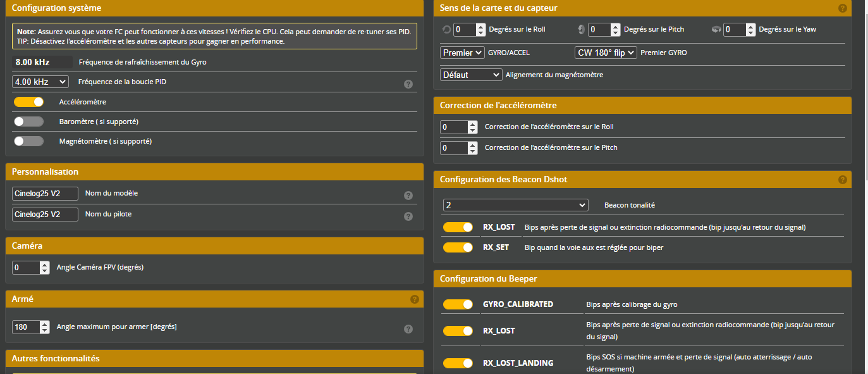The image size is (868, 374).
Task: Open the PID loop frequency 4.00 kHz dropdown
Action: tap(40, 82)
